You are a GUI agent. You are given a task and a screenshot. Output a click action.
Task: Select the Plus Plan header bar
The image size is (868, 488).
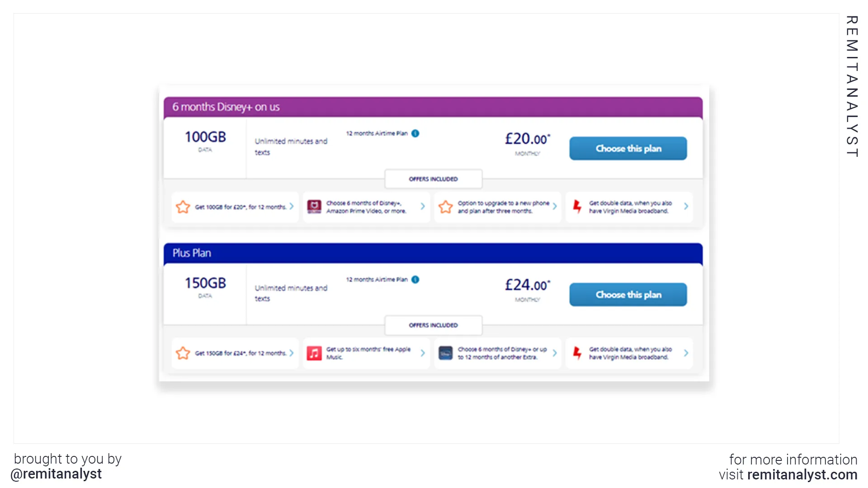pos(433,253)
